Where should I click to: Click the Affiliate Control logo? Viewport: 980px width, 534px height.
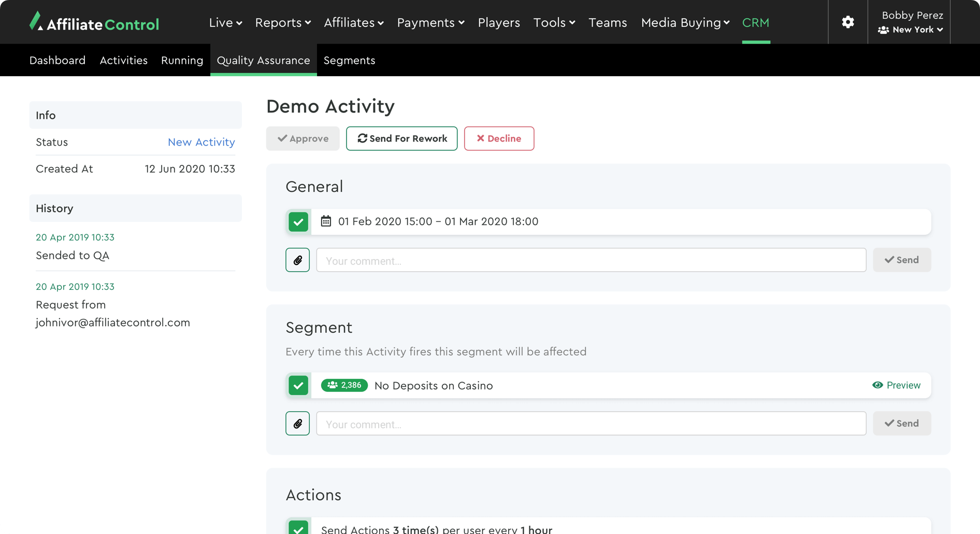tap(94, 22)
